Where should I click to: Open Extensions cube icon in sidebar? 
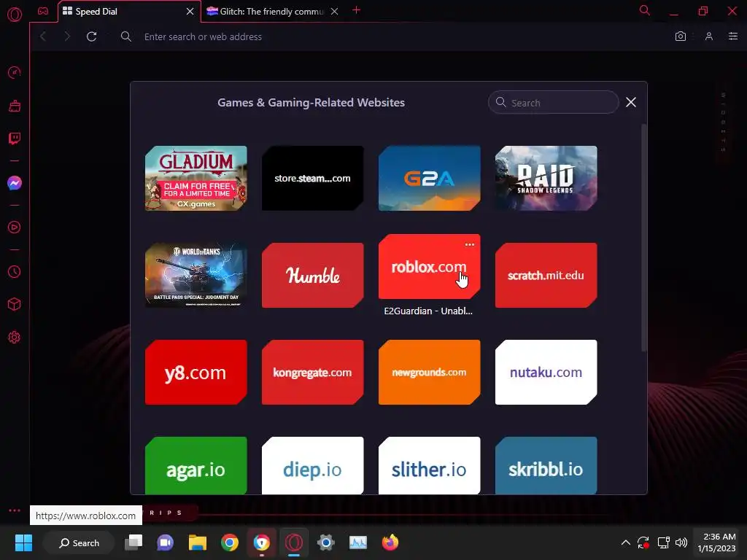pos(15,304)
